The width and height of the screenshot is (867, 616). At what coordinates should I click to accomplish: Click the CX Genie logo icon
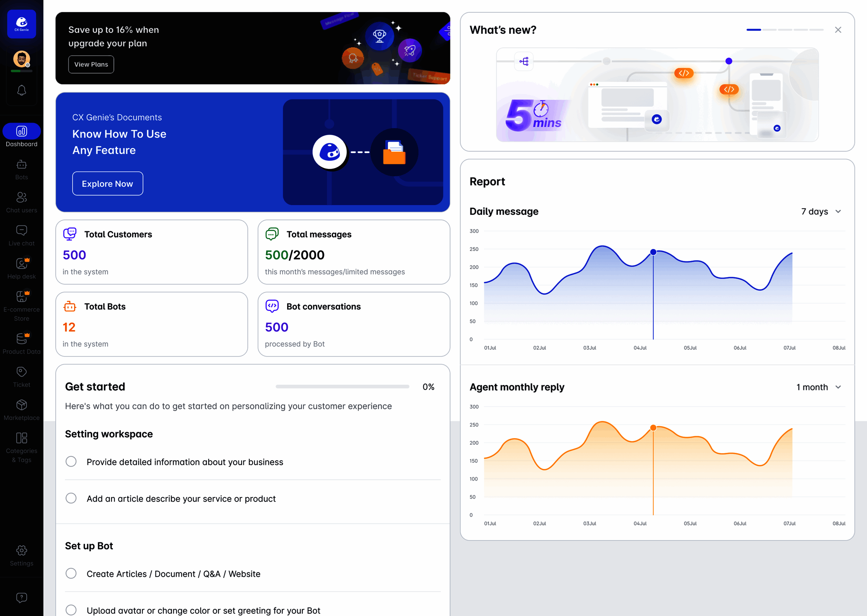click(x=21, y=24)
